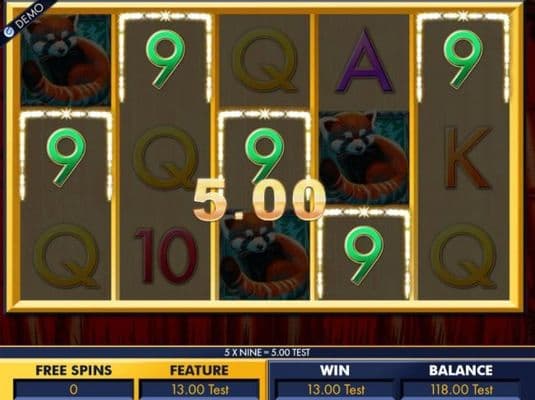This screenshot has height=400, width=535.
Task: Click the Q symbol at top of reel three
Action: click(x=265, y=61)
